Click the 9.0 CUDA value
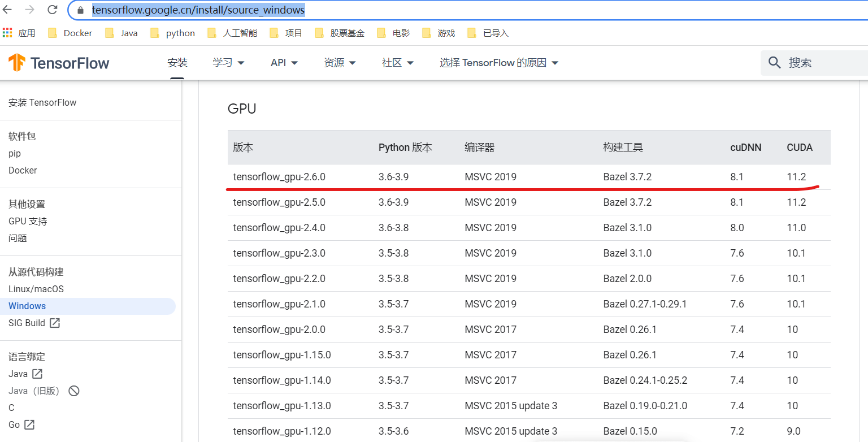 [794, 431]
